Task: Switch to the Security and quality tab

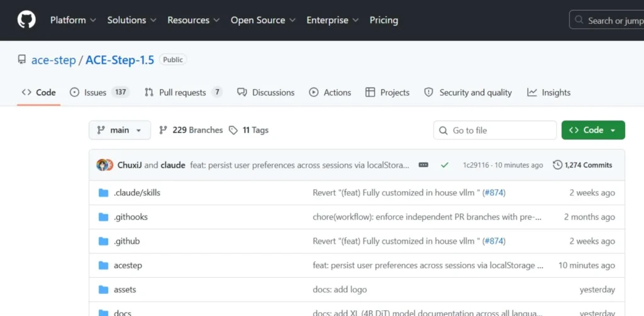Action: pyautogui.click(x=468, y=92)
